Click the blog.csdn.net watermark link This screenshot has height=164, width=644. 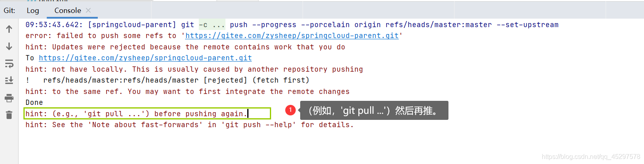tap(591, 157)
